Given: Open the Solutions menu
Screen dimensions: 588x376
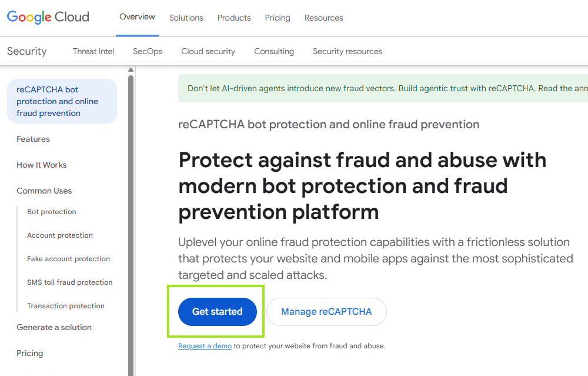Looking at the screenshot, I should 186,18.
